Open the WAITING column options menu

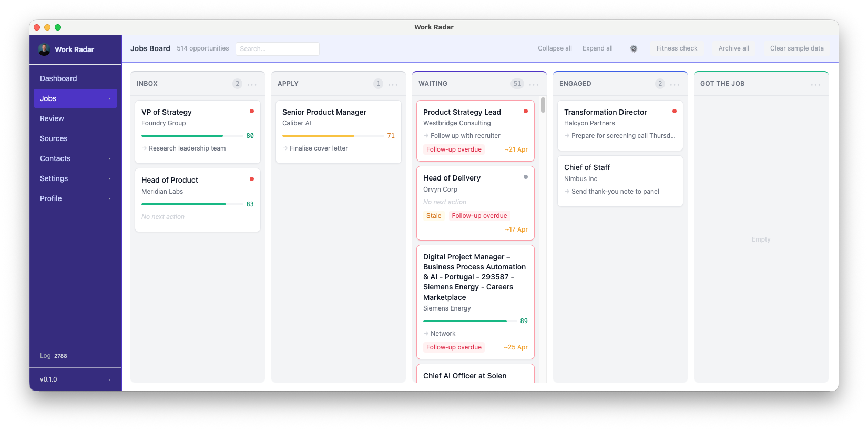click(534, 84)
